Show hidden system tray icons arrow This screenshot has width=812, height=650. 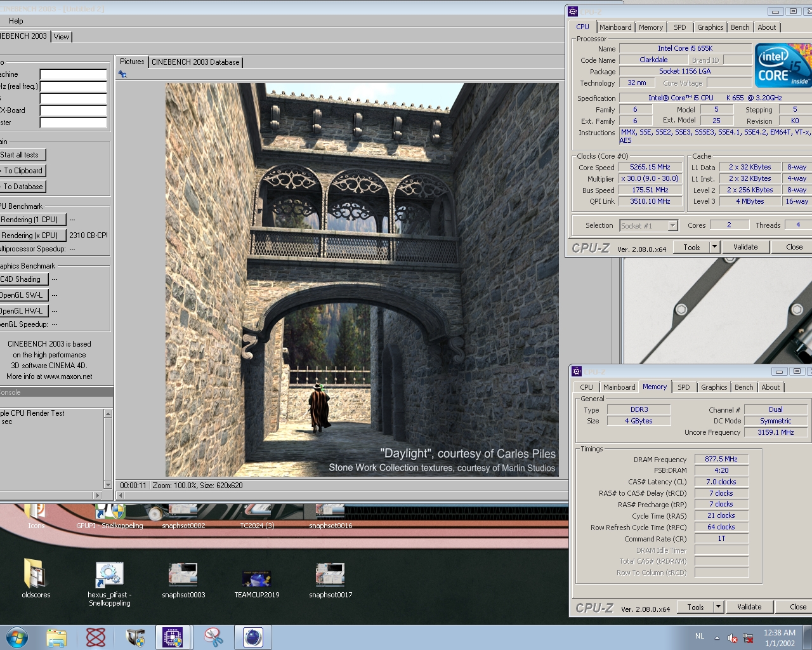pyautogui.click(x=717, y=638)
